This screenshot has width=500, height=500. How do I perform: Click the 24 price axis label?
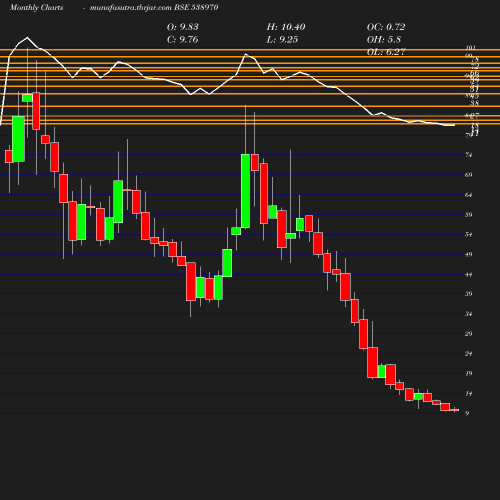click(x=468, y=354)
